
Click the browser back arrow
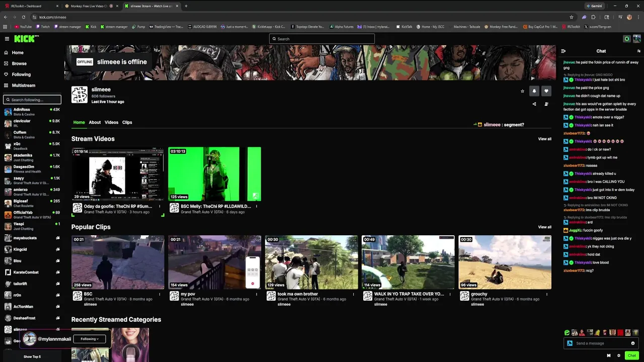tap(5, 17)
